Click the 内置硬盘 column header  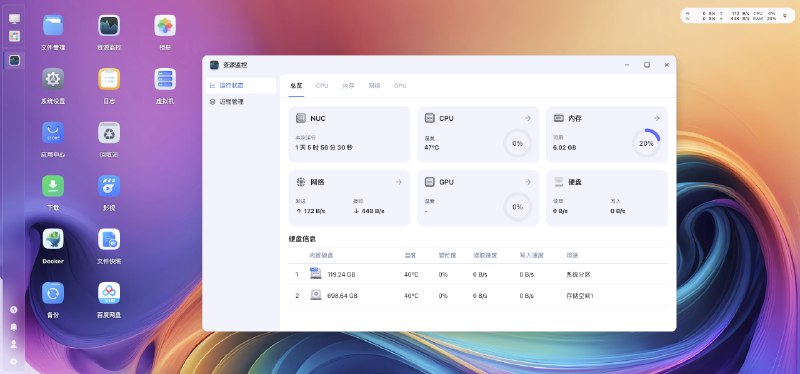click(321, 255)
